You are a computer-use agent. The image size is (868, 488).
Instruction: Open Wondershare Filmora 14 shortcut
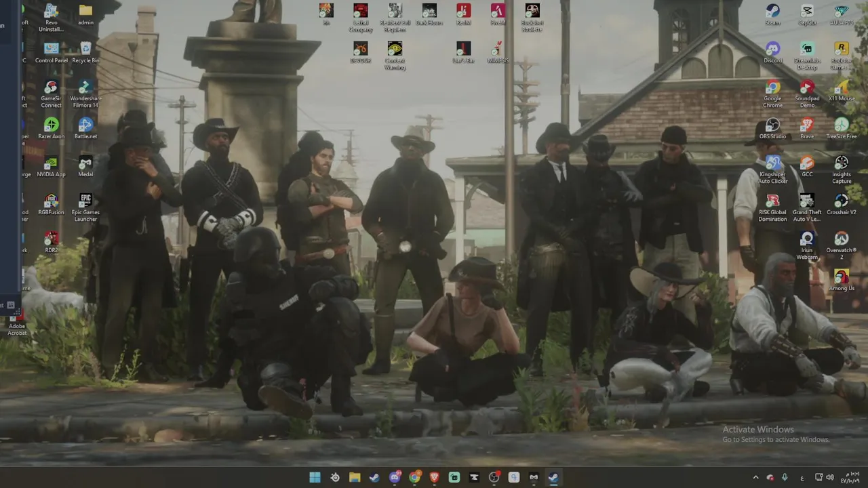click(85, 94)
